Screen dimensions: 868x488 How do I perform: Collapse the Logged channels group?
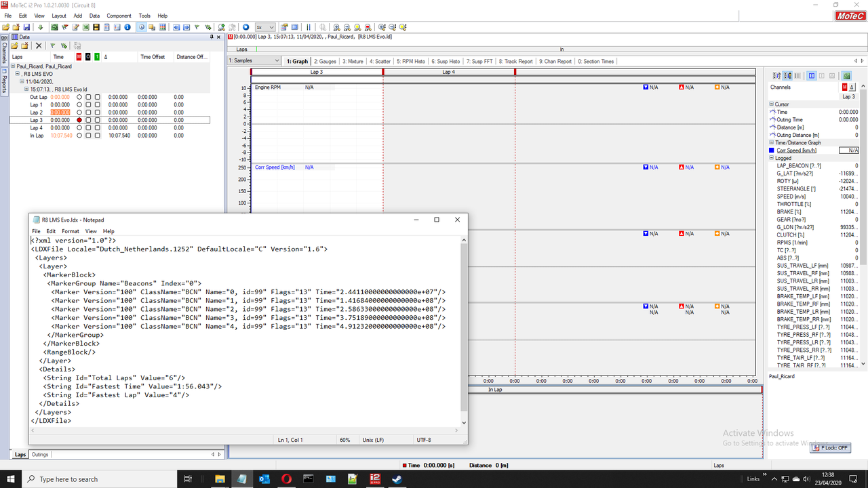tap(771, 157)
